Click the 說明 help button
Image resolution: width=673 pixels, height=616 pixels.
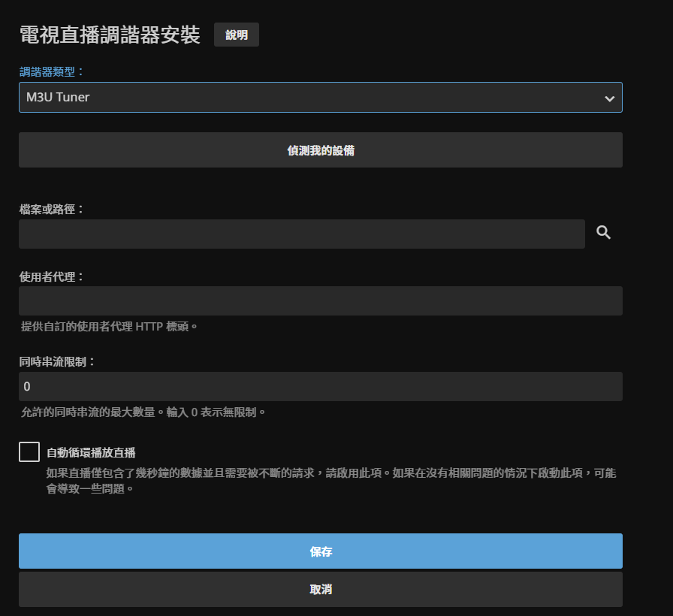coord(236,35)
